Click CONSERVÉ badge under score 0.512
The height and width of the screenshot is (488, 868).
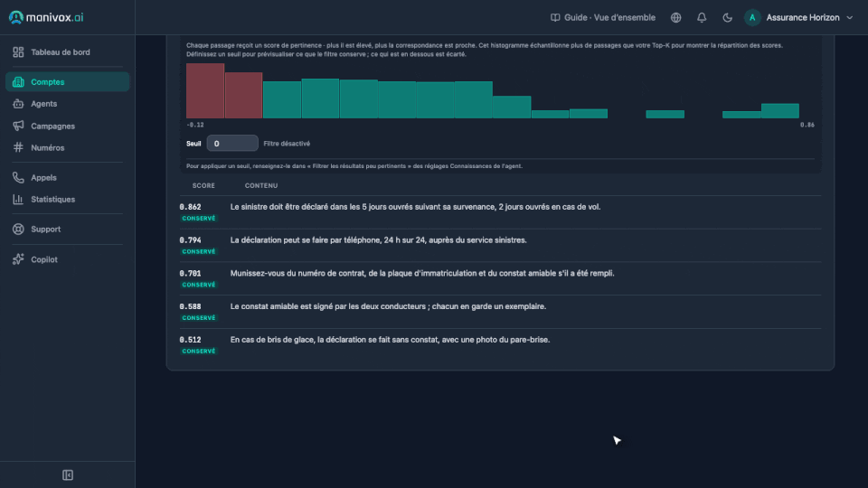point(199,352)
